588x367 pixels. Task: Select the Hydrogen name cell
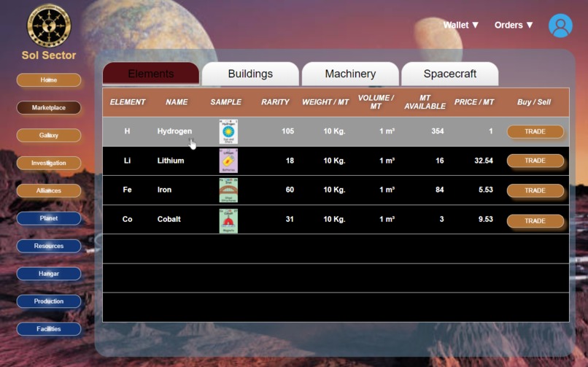coord(174,131)
